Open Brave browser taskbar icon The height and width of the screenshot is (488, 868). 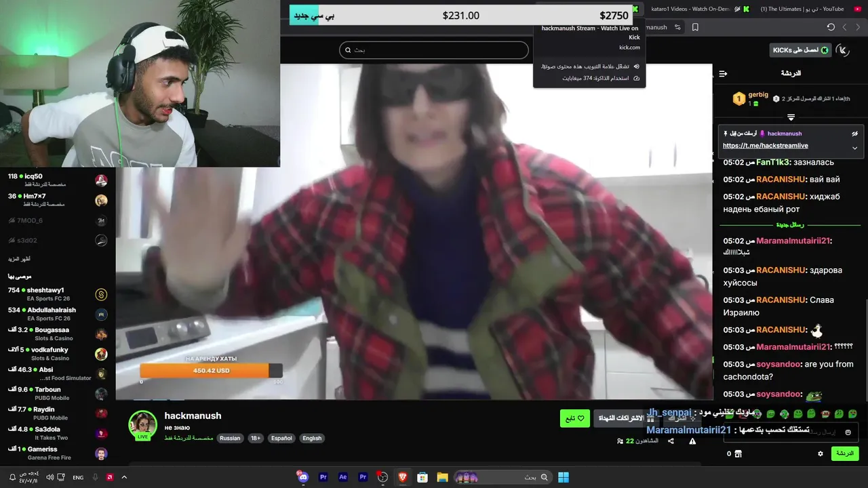[x=403, y=477]
